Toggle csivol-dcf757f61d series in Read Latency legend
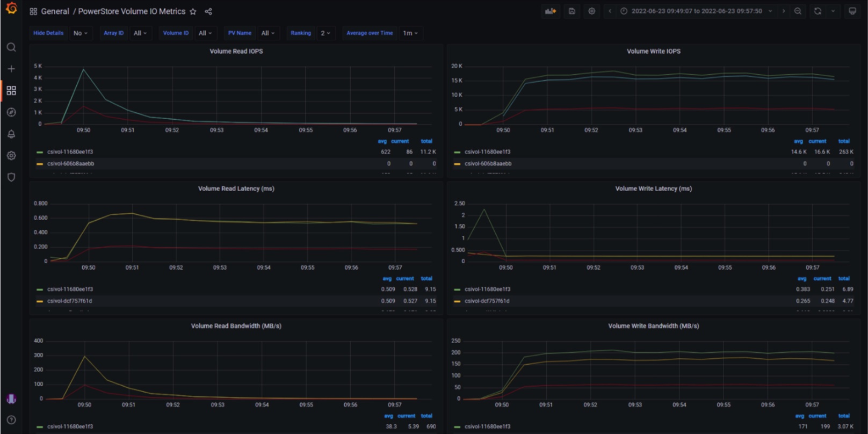868x434 pixels. point(69,301)
